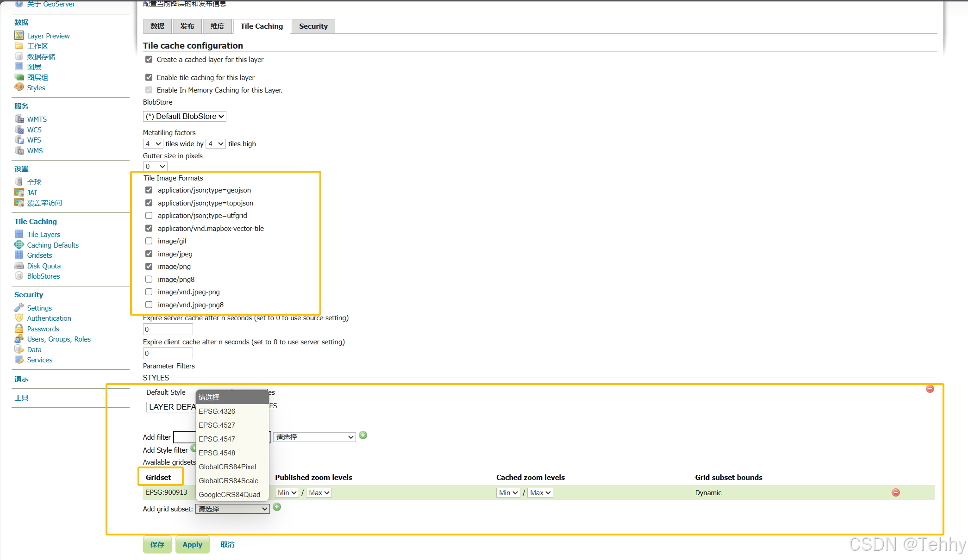Click the Layer Preview icon in sidebar
968x560 pixels.
pyautogui.click(x=19, y=35)
